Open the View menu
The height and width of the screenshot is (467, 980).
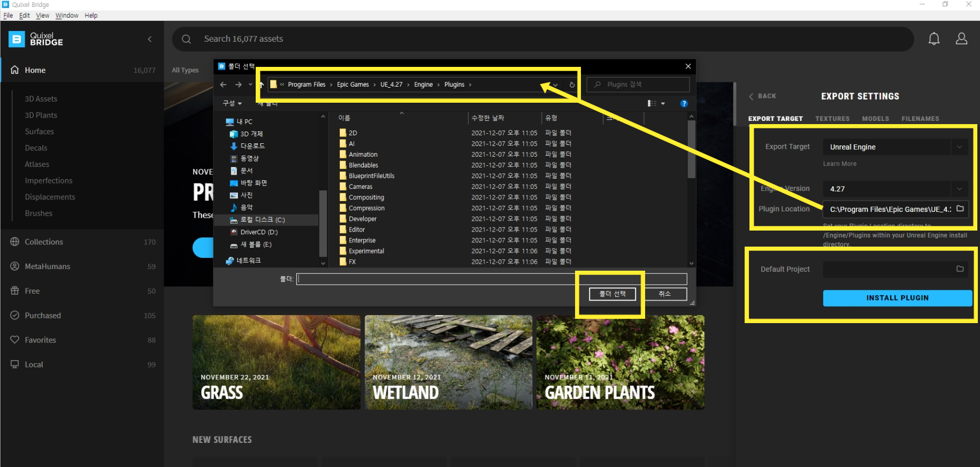coord(43,16)
